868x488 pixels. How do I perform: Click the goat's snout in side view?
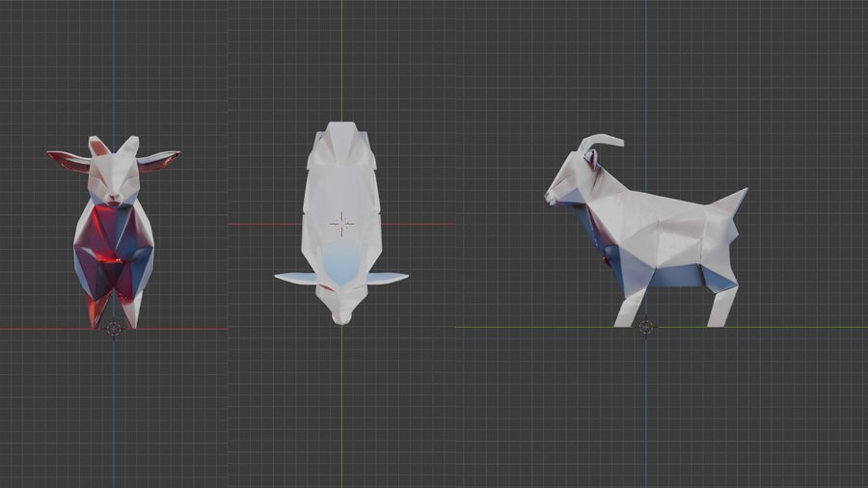[552, 196]
